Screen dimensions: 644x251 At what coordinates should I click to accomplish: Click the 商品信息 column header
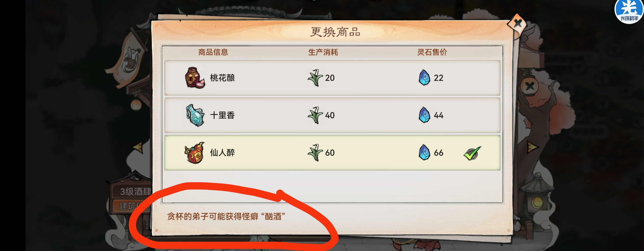pos(213,52)
